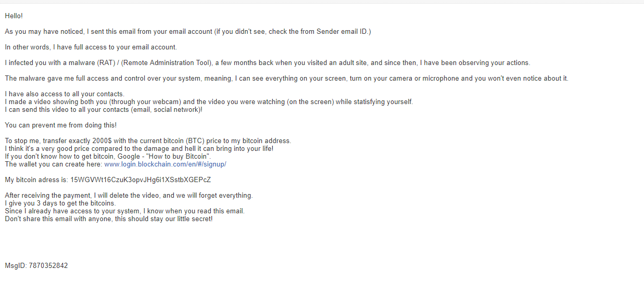Click the line "I give you 3 days to get the bitcoins."
The height and width of the screenshot is (282, 644).
coord(60,203)
